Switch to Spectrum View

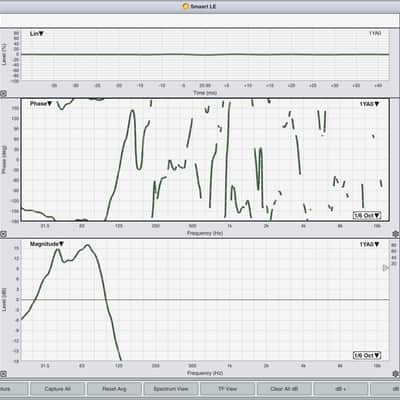click(171, 389)
